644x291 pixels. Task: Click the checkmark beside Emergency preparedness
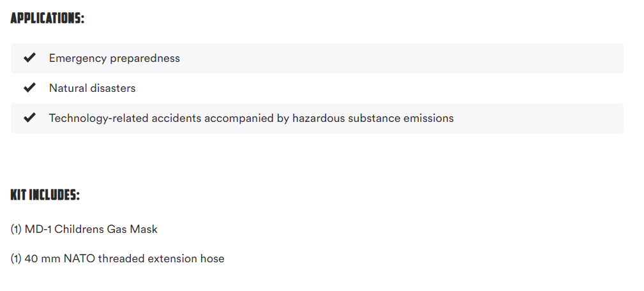point(29,58)
